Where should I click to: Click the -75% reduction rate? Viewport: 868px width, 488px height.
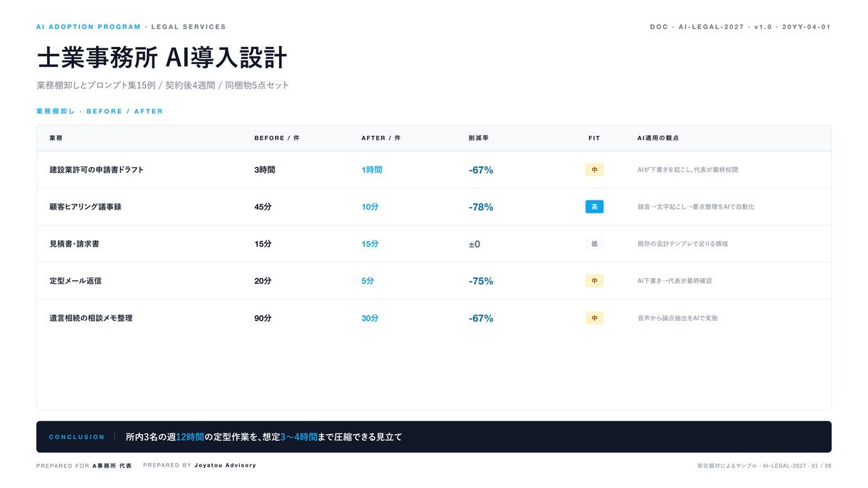point(481,281)
